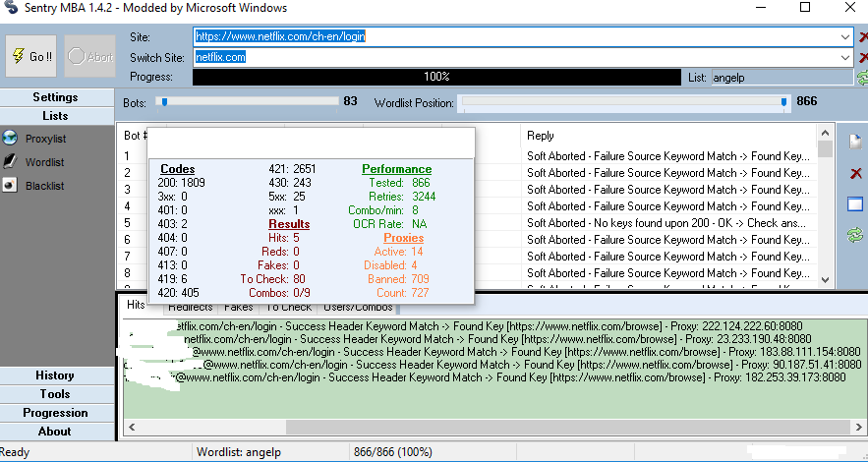Click green refresh icon next to List field

coord(862,78)
